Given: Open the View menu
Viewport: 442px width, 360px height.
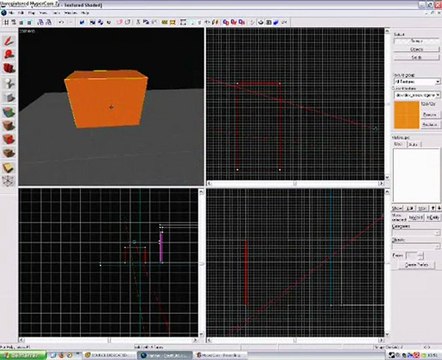Looking at the screenshot, I should (43, 13).
